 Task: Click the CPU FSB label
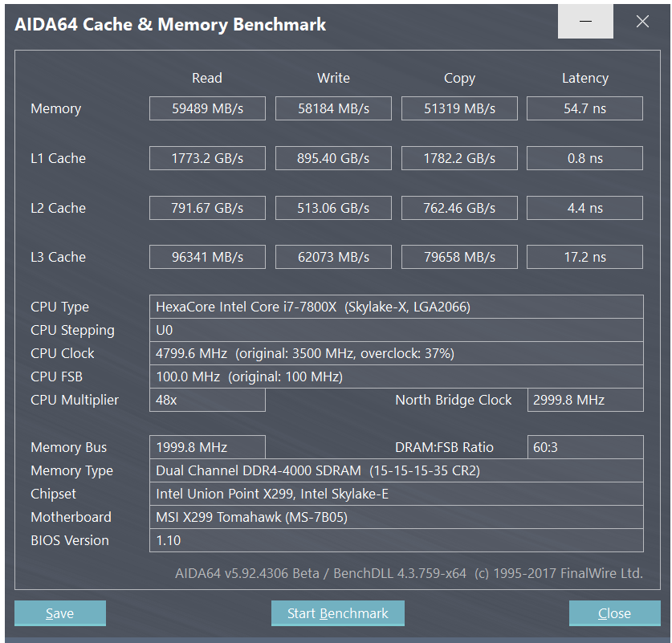tap(56, 376)
